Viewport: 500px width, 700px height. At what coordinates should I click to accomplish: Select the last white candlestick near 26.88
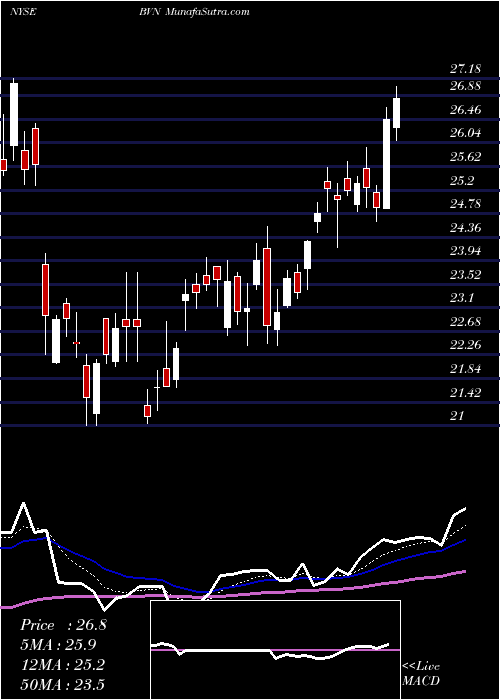pyautogui.click(x=396, y=113)
